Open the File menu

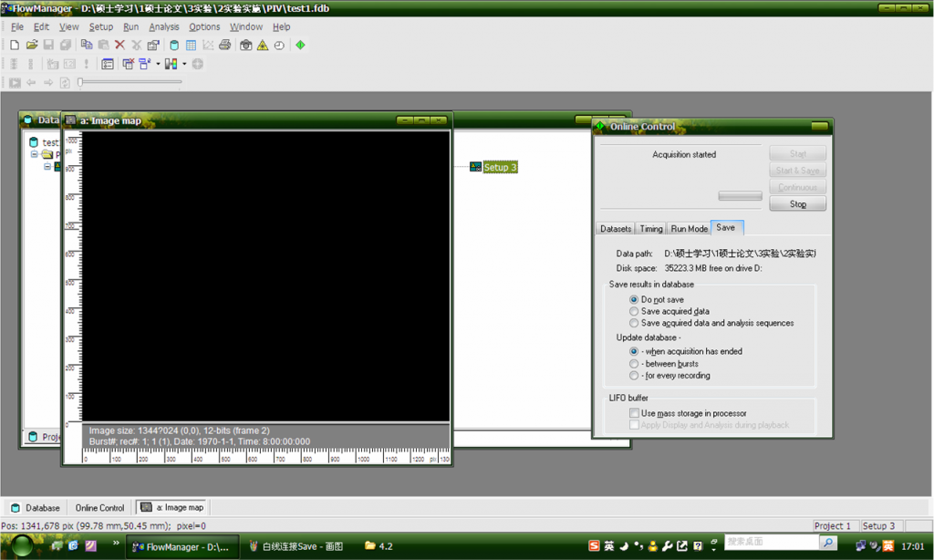(17, 26)
